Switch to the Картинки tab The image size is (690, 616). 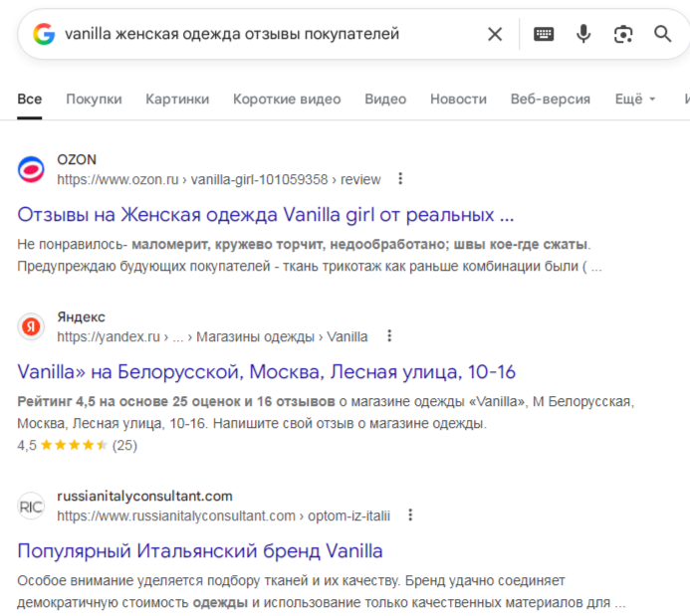177,100
